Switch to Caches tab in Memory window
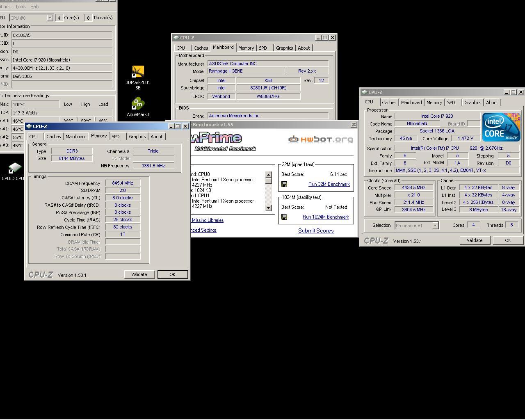Screen dimensions: 525x420 (53, 137)
